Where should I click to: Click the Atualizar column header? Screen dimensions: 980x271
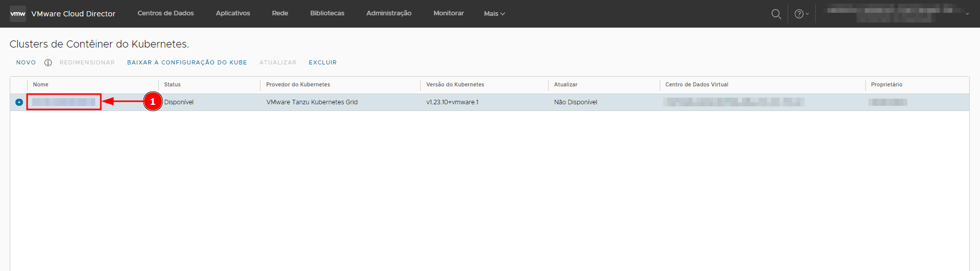pyautogui.click(x=565, y=85)
